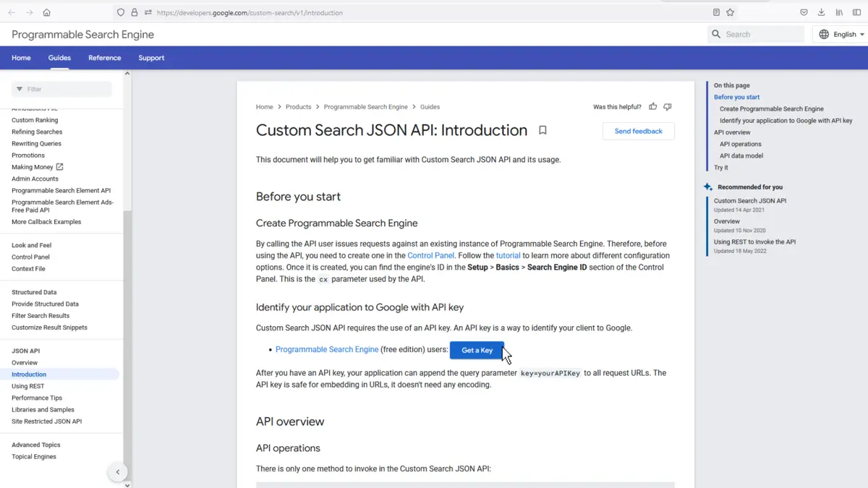Open Using REST in the sidebar
This screenshot has width=868, height=488.
point(27,386)
